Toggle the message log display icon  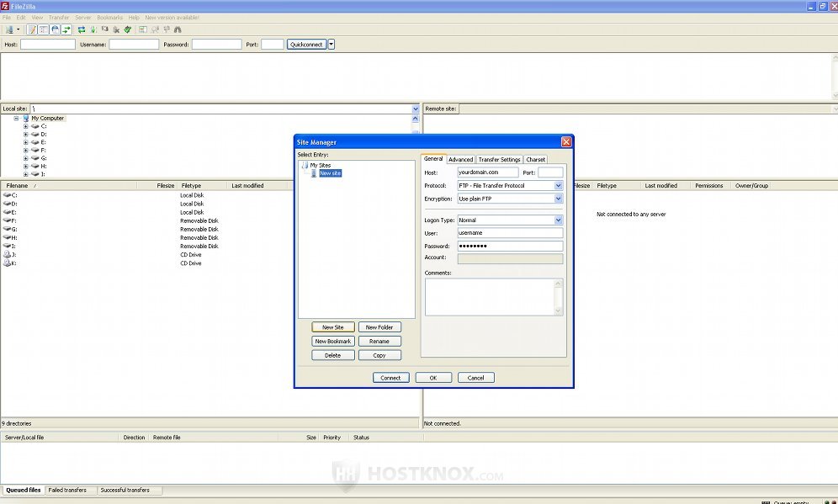click(x=32, y=30)
